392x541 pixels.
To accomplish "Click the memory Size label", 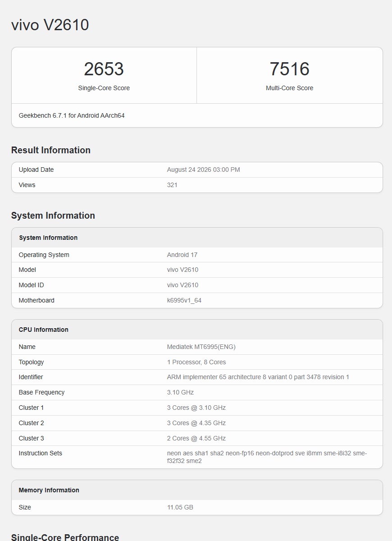I will point(25,507).
